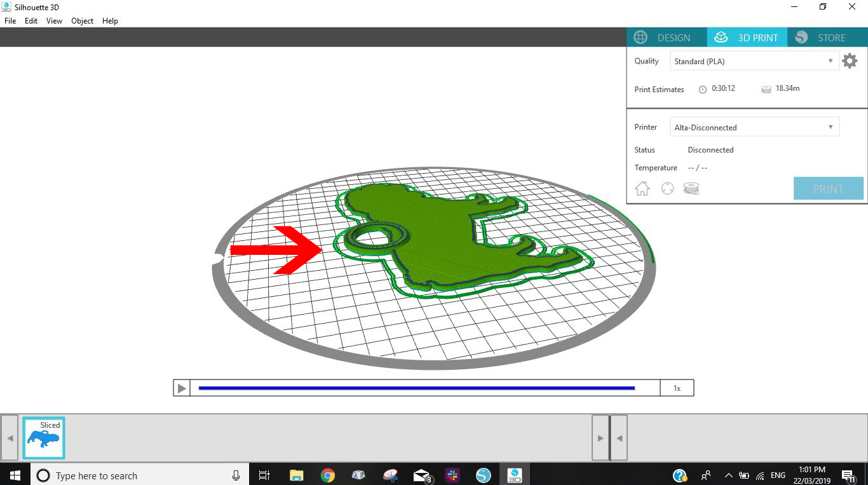Click the filament spool load icon
Screen dimensions: 868x485
click(691, 188)
